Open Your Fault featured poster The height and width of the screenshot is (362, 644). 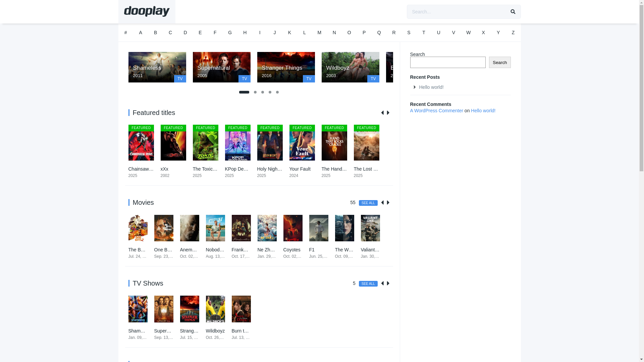pos(302,143)
